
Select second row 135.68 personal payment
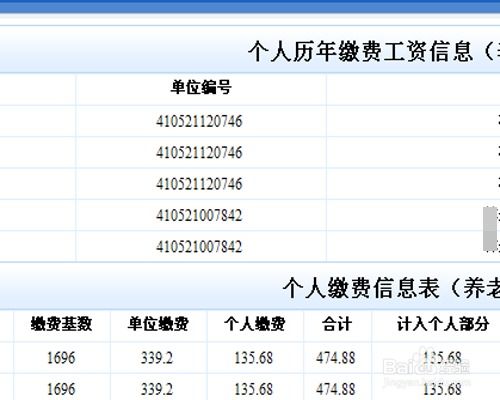point(254,389)
